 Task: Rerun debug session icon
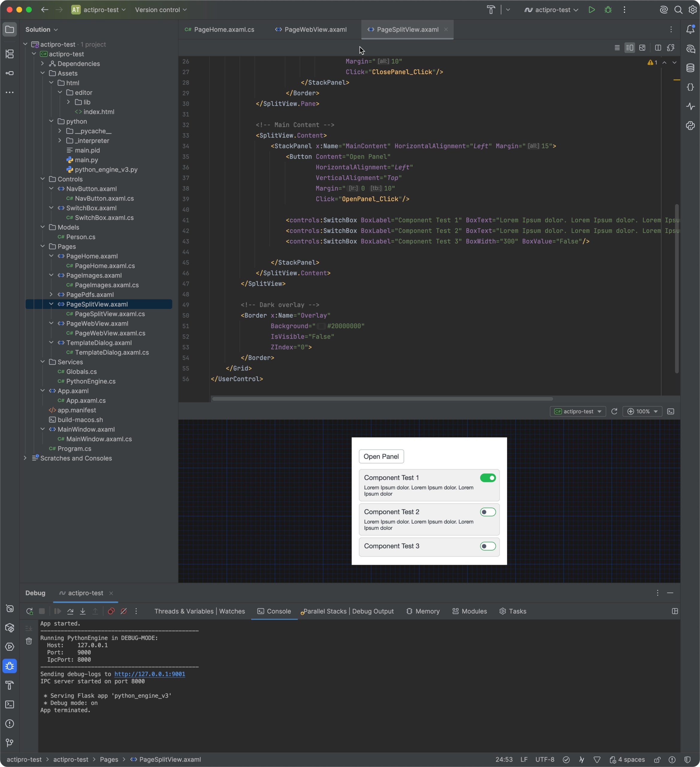click(29, 611)
